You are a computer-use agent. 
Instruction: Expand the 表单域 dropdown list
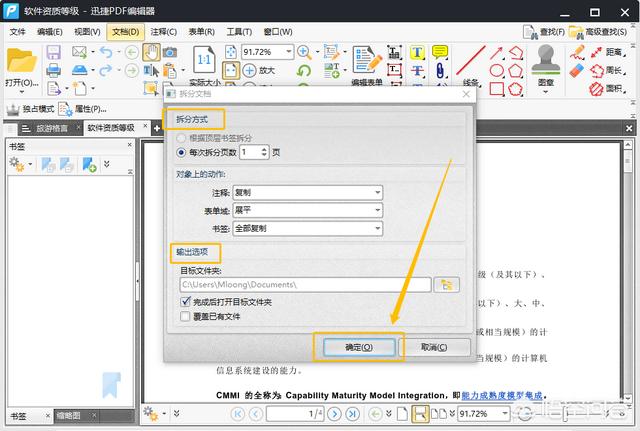pos(307,210)
